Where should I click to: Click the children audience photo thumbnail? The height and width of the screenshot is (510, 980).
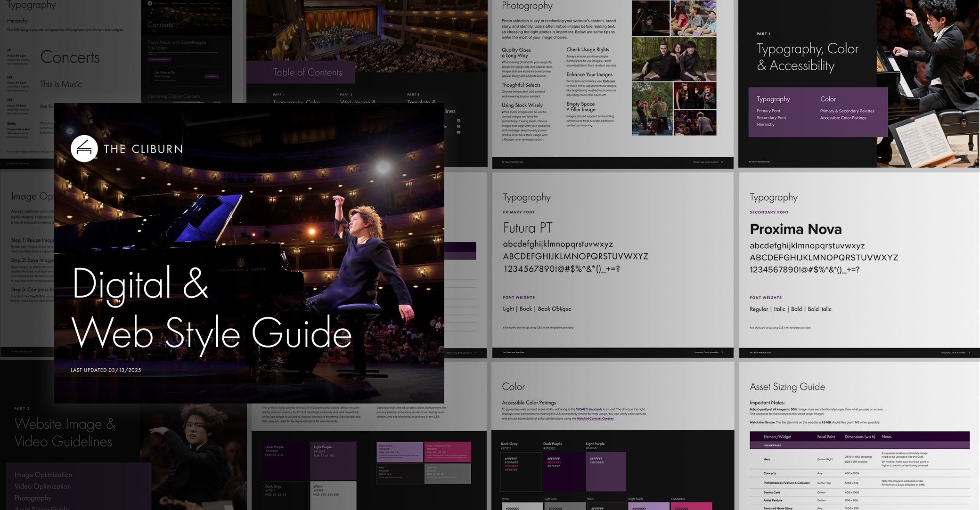[694, 18]
